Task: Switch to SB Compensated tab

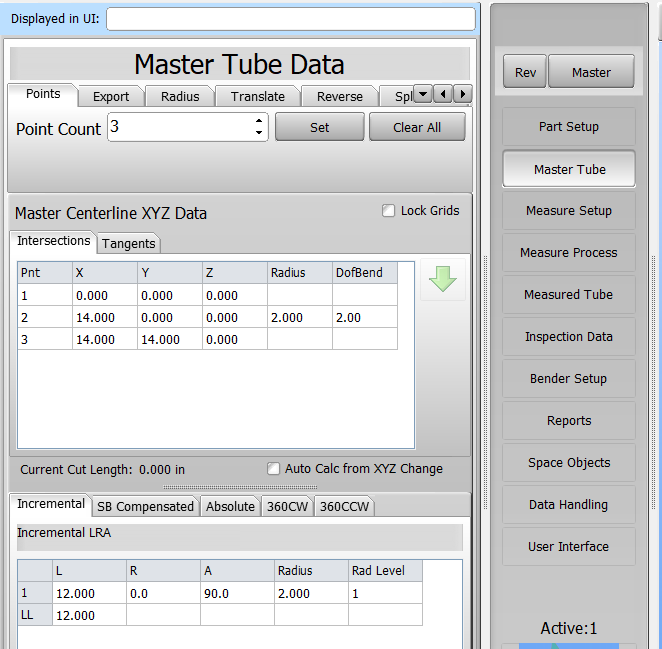Action: coord(145,506)
